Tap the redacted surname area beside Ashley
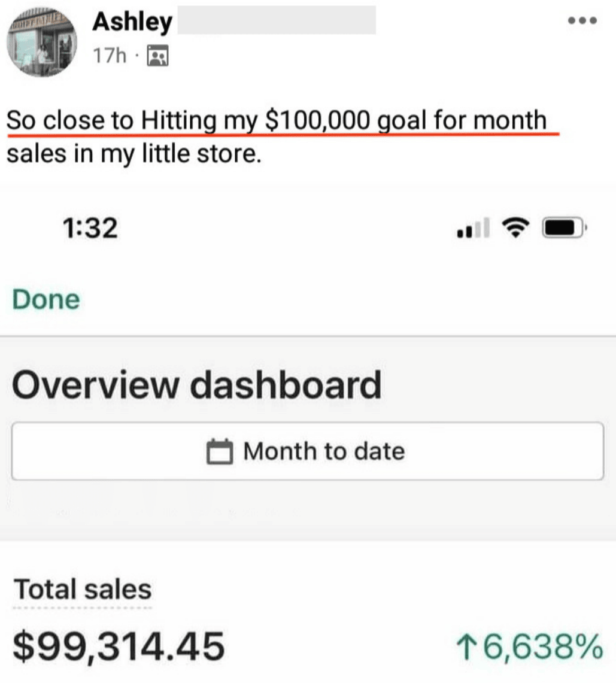 (277, 20)
